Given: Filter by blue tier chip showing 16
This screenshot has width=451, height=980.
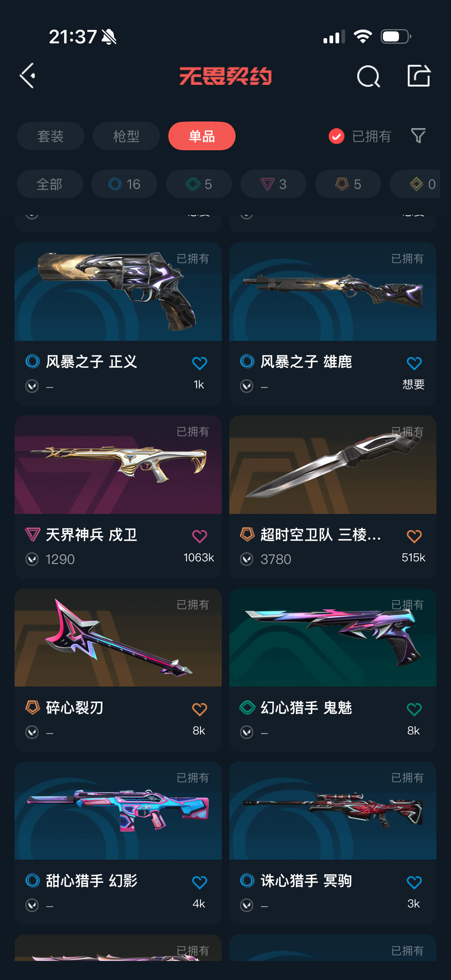Looking at the screenshot, I should click(x=124, y=184).
